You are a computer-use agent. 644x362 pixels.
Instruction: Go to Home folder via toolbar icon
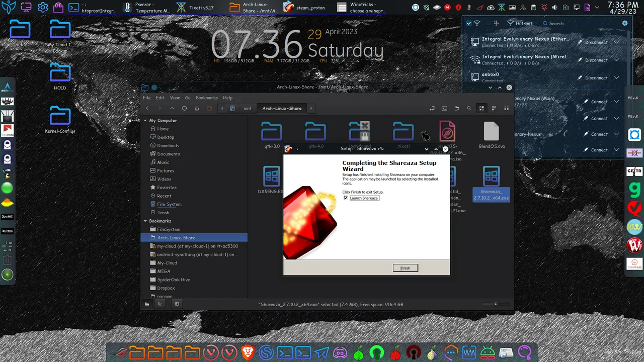(x=197, y=108)
